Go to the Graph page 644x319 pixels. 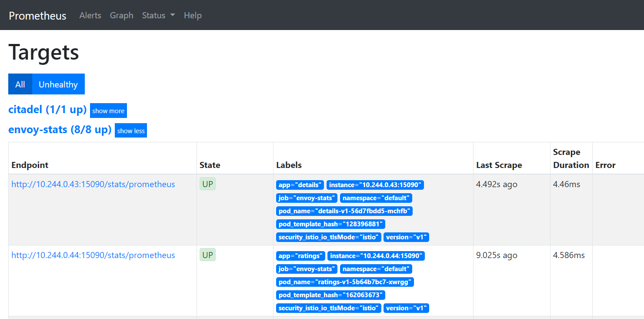pyautogui.click(x=121, y=15)
